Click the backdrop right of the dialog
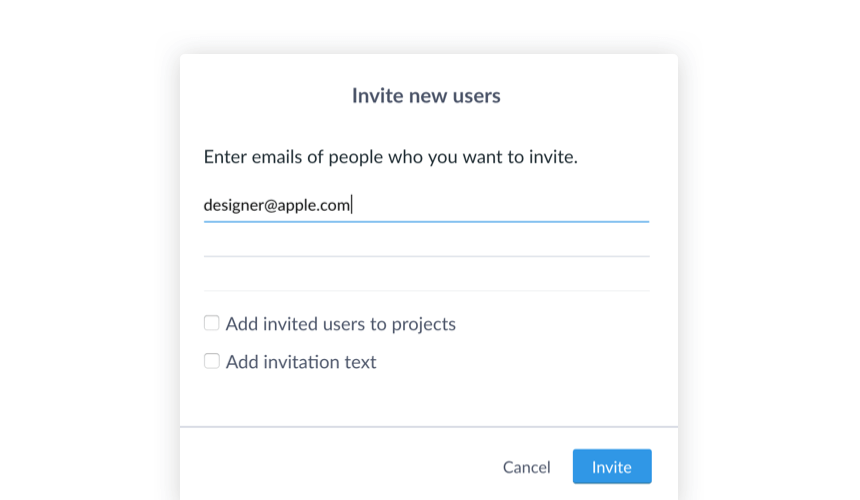The width and height of the screenshot is (860, 500). 770,250
